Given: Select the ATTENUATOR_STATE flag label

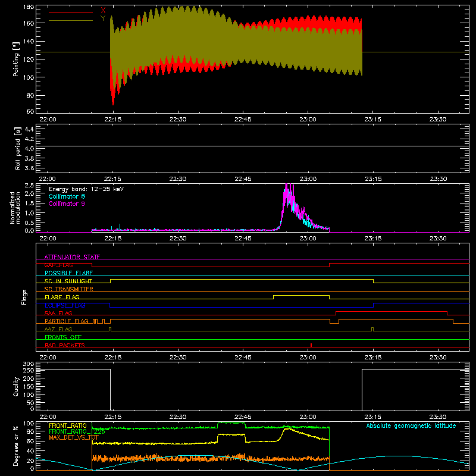Looking at the screenshot, I should [x=72, y=257].
